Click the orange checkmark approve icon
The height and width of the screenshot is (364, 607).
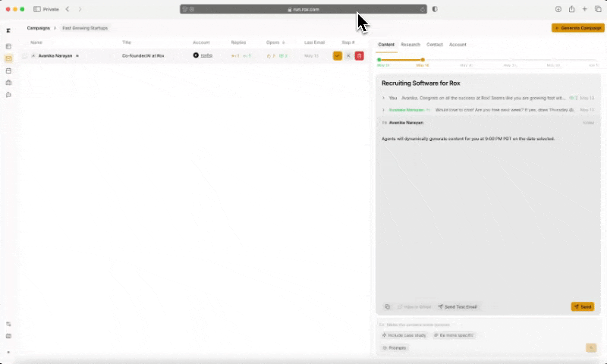click(x=338, y=55)
